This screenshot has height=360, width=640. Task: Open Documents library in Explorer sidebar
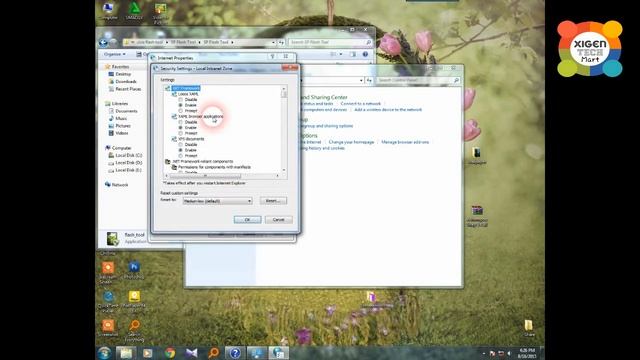pos(126,111)
